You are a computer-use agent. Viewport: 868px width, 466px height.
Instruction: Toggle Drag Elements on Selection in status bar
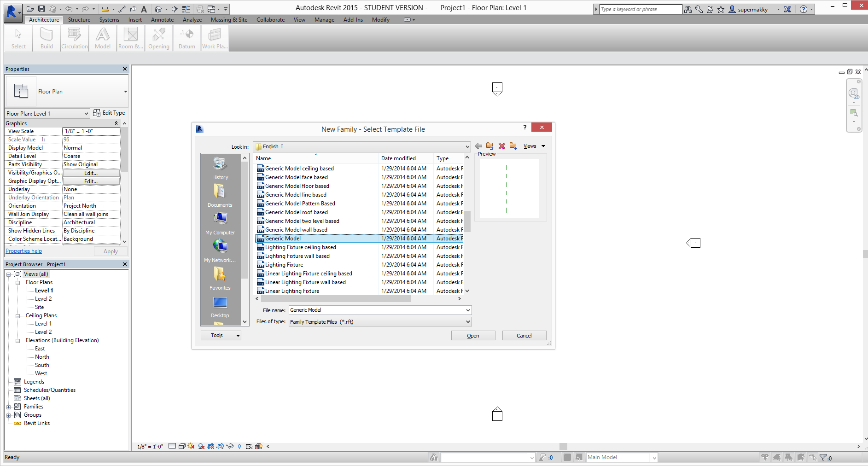coord(813,457)
